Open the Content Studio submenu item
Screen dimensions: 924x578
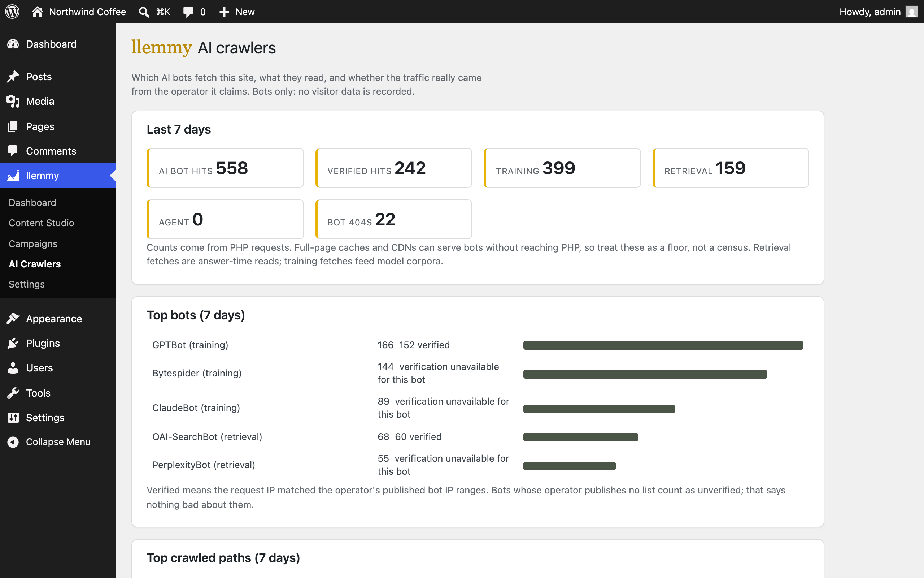41,223
